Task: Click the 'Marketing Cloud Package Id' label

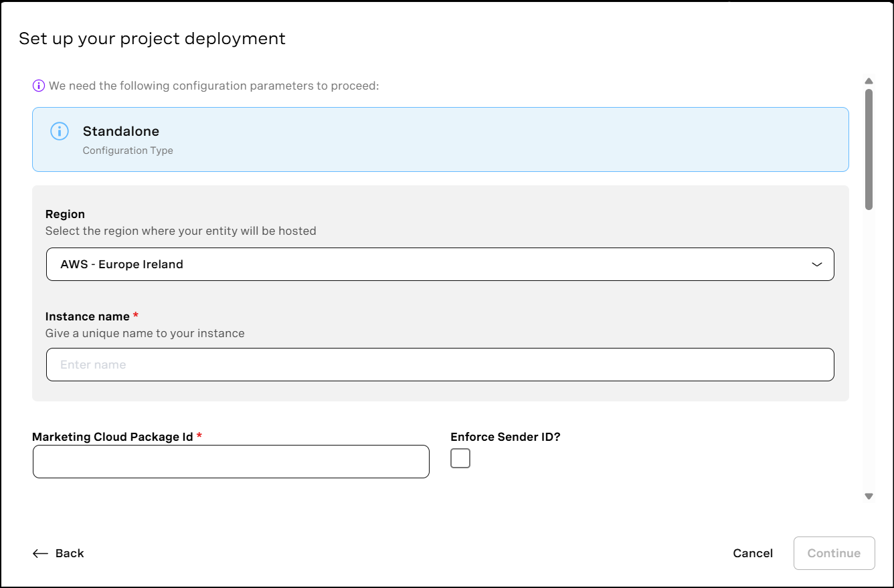Action: pyautogui.click(x=112, y=437)
